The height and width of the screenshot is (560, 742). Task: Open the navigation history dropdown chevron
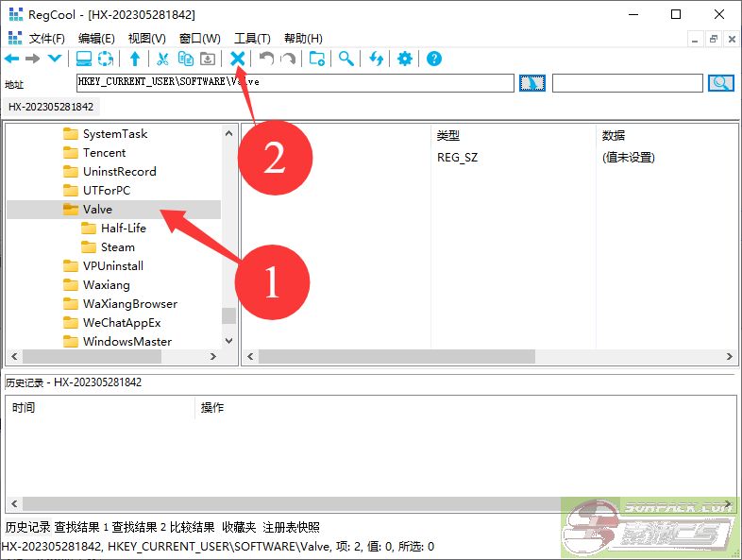pyautogui.click(x=54, y=59)
